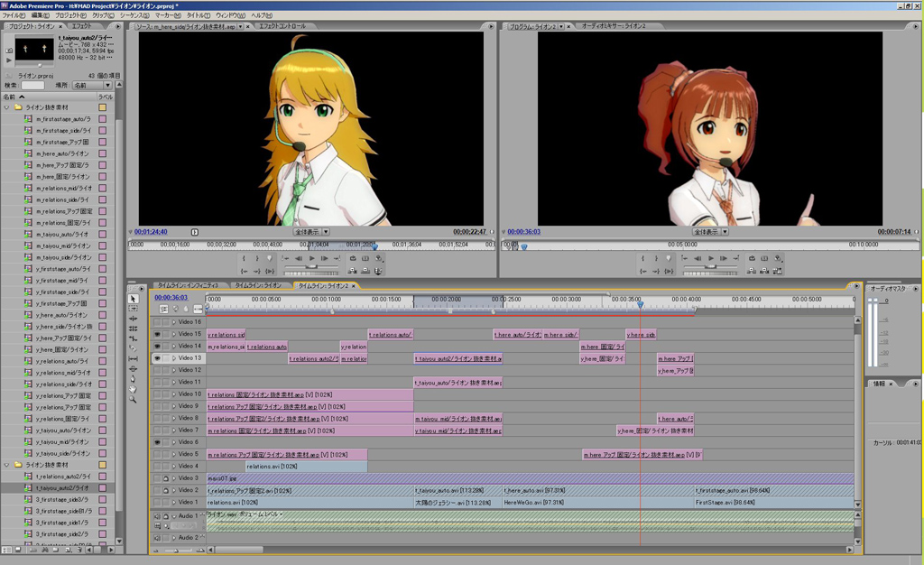The image size is (924, 565).
Task: Enable visibility for Video 16 track
Action: (x=157, y=322)
